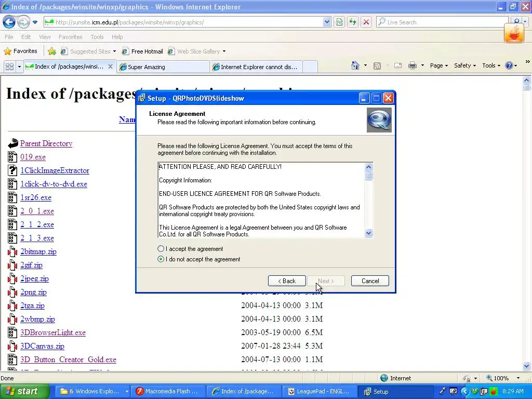Click the 1ClickImageExtractor link
The image size is (532, 399).
click(x=55, y=170)
